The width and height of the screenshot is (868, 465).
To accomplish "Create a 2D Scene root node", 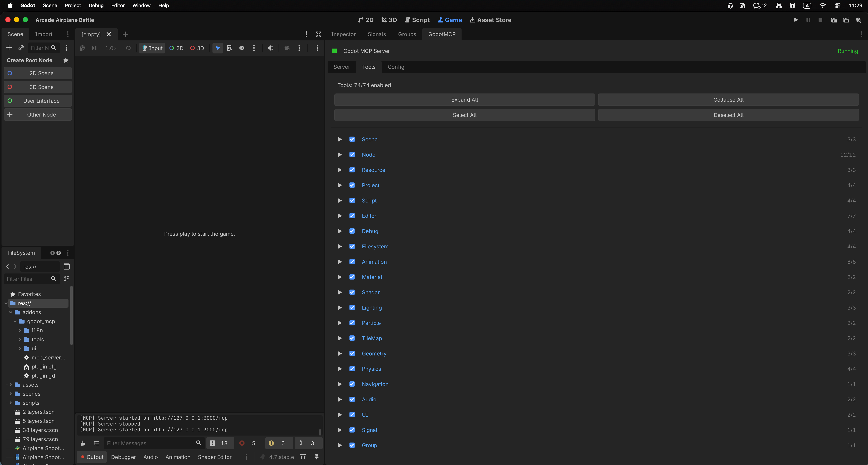I will click(x=38, y=73).
